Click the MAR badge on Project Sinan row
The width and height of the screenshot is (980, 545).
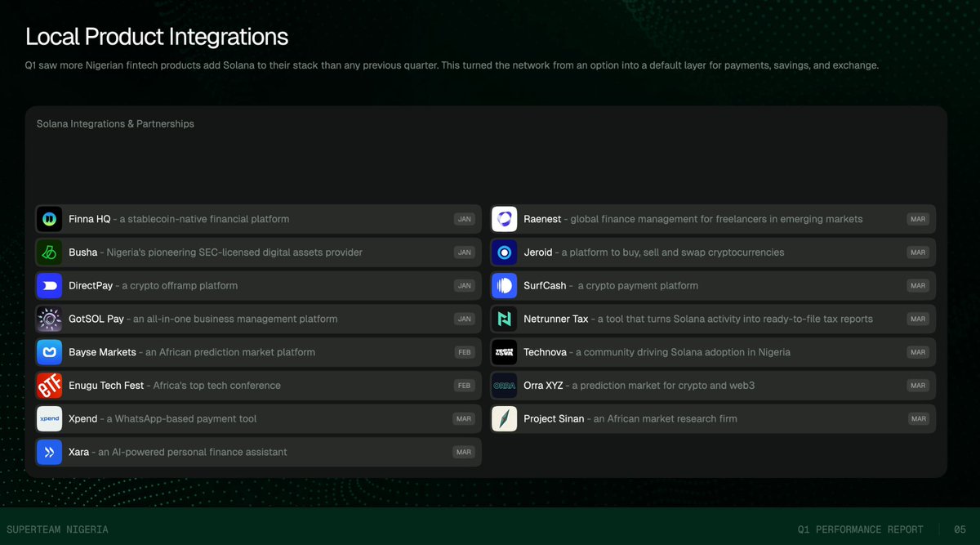(918, 418)
